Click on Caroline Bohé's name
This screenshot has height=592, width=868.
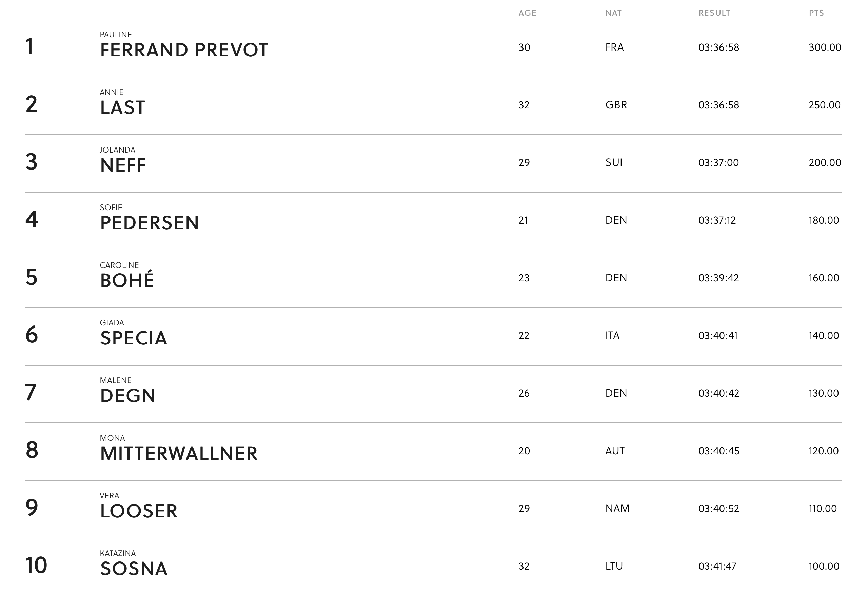pyautogui.click(x=127, y=280)
